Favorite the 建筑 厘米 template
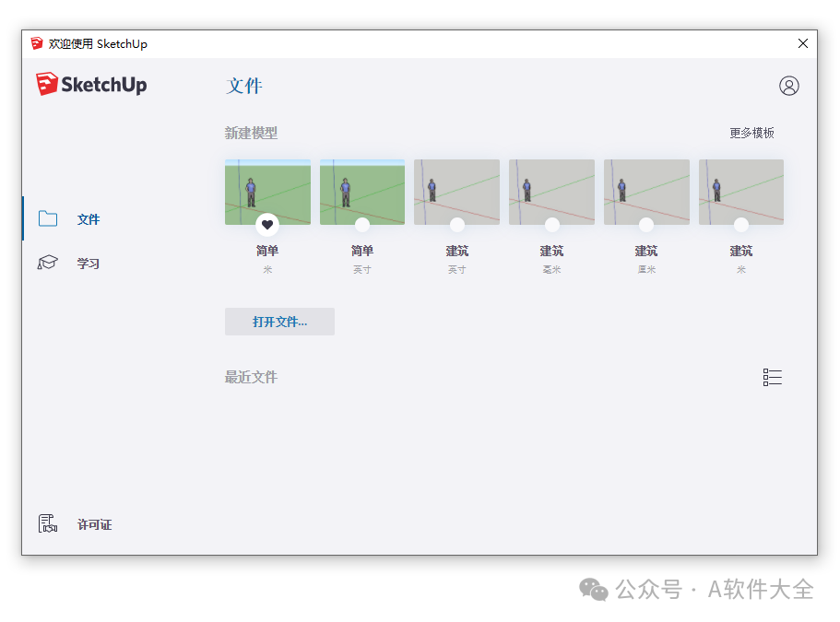The image size is (840, 622). [x=646, y=225]
